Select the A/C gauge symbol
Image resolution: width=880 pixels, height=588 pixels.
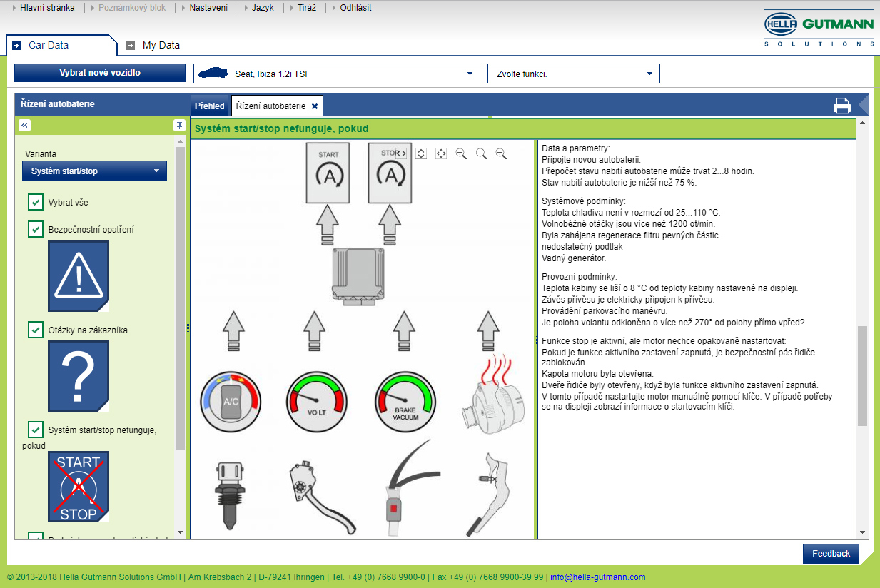230,402
